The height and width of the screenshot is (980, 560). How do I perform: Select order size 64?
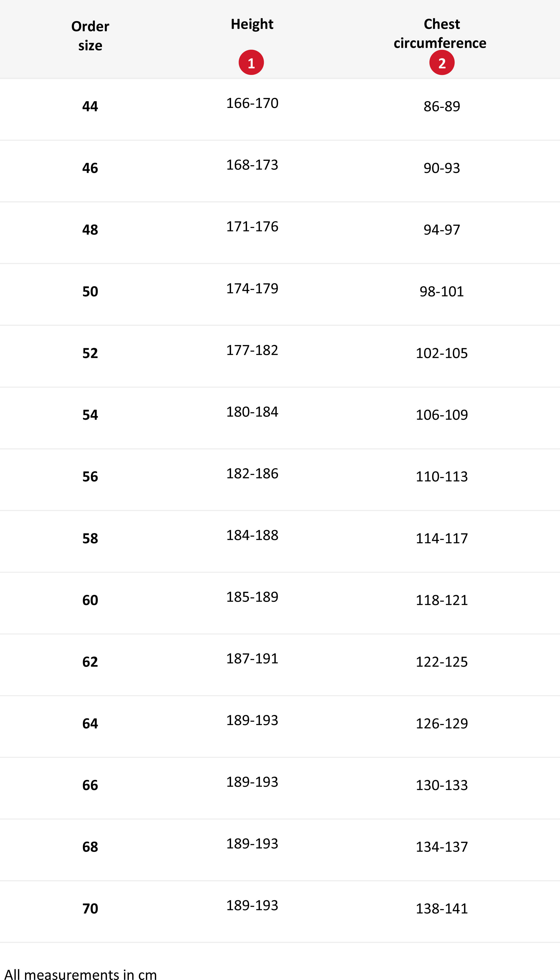tap(90, 723)
